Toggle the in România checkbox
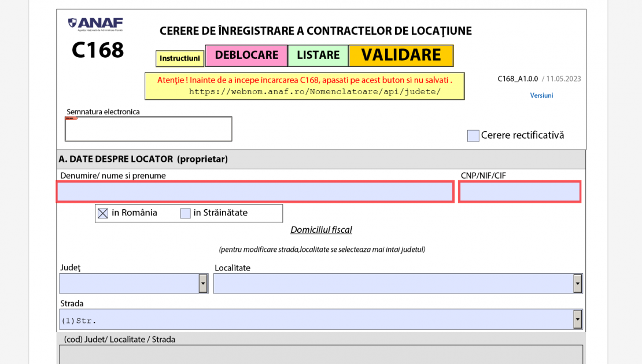This screenshot has height=364, width=642. (x=103, y=213)
